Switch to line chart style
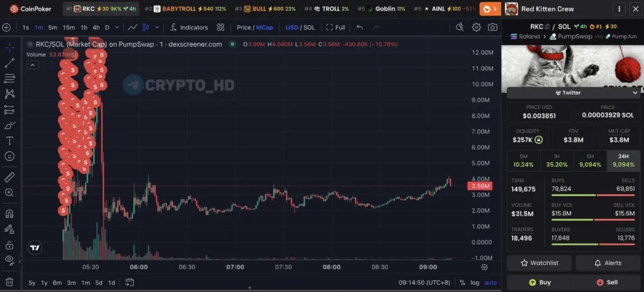 pos(132,28)
